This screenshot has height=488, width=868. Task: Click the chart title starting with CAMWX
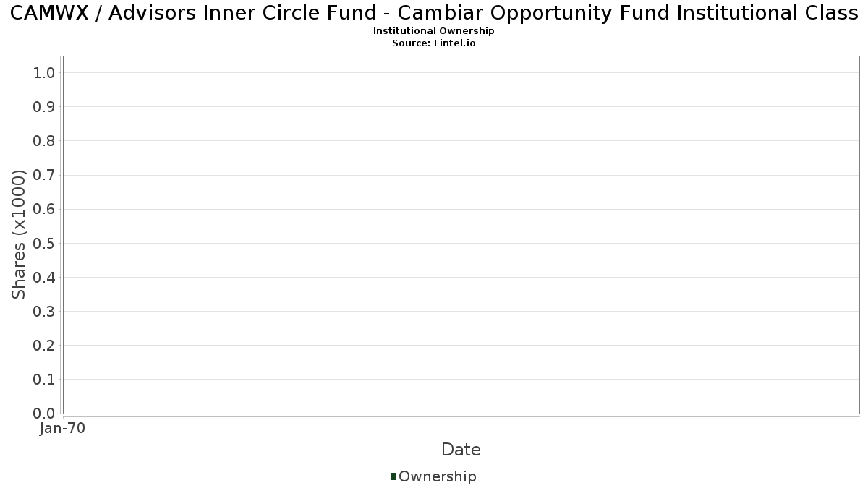[434, 14]
